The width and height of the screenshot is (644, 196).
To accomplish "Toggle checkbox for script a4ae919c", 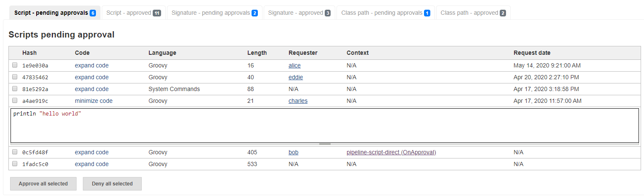I will (15, 101).
